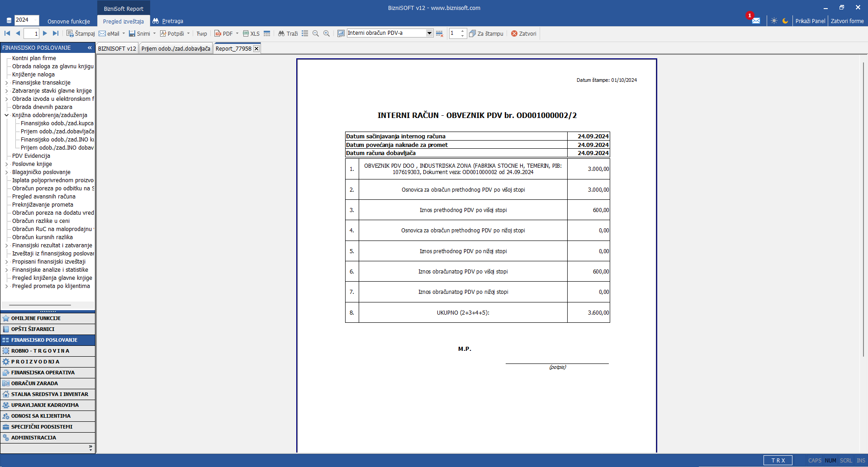Click the Zatvori forme button
The image size is (868, 467).
(847, 21)
